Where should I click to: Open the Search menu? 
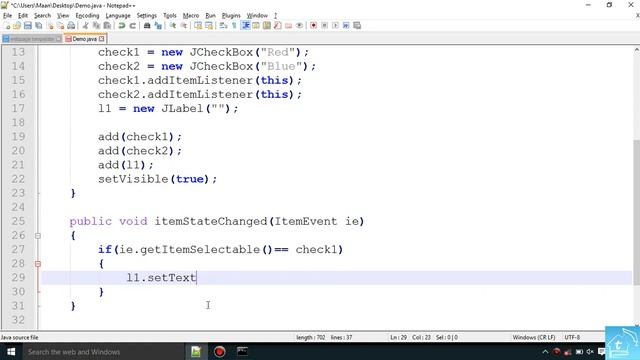pos(42,16)
